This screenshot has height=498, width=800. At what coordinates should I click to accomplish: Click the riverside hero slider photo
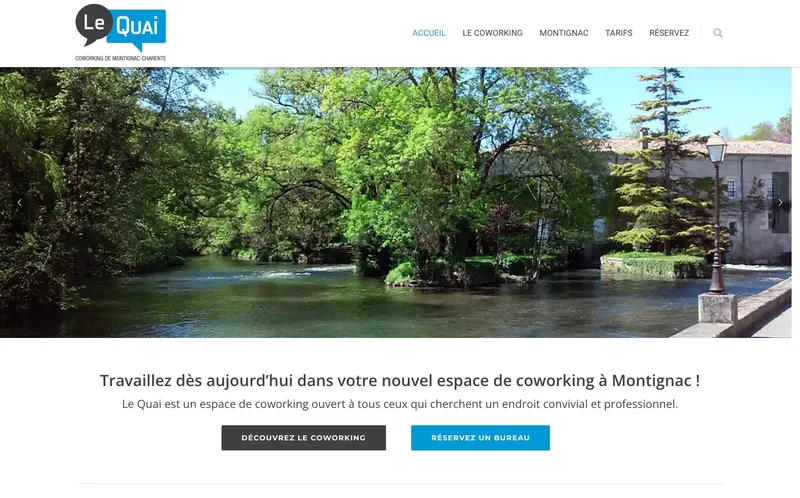[x=395, y=203]
